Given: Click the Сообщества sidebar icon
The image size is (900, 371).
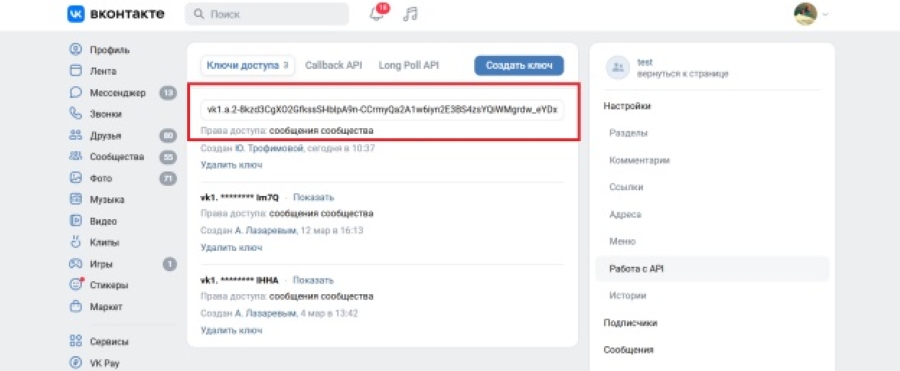Looking at the screenshot, I should pyautogui.click(x=76, y=156).
